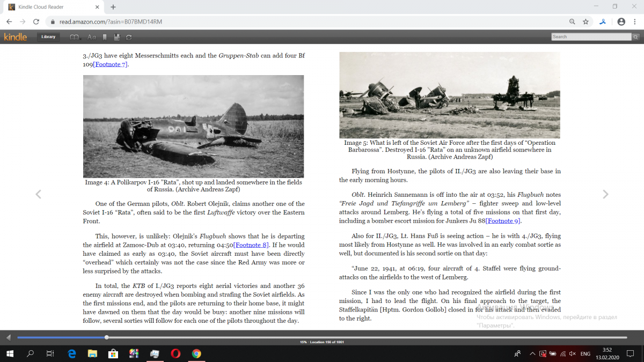Reload the current page
This screenshot has width=644, height=362.
tap(36, 22)
